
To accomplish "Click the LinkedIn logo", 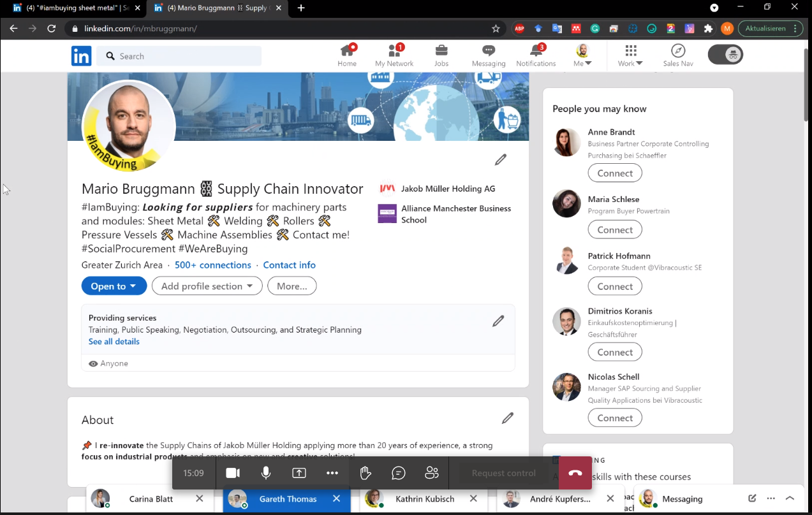I will [x=81, y=56].
